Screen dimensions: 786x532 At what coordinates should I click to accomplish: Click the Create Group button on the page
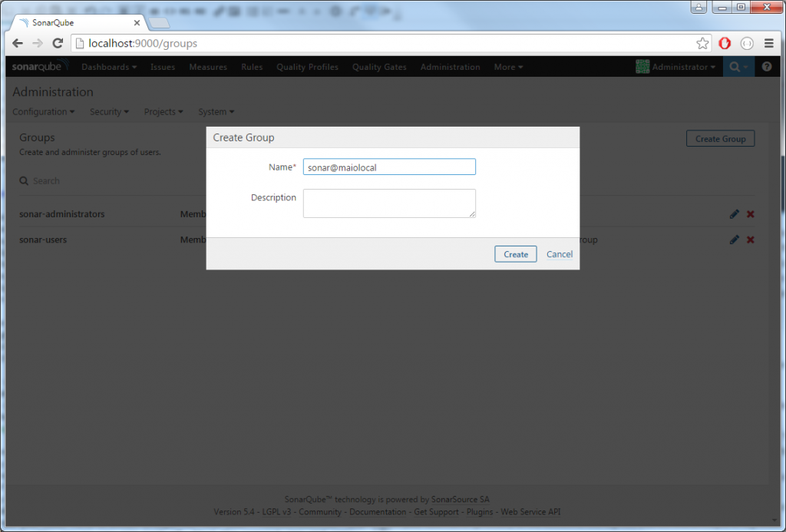point(720,139)
